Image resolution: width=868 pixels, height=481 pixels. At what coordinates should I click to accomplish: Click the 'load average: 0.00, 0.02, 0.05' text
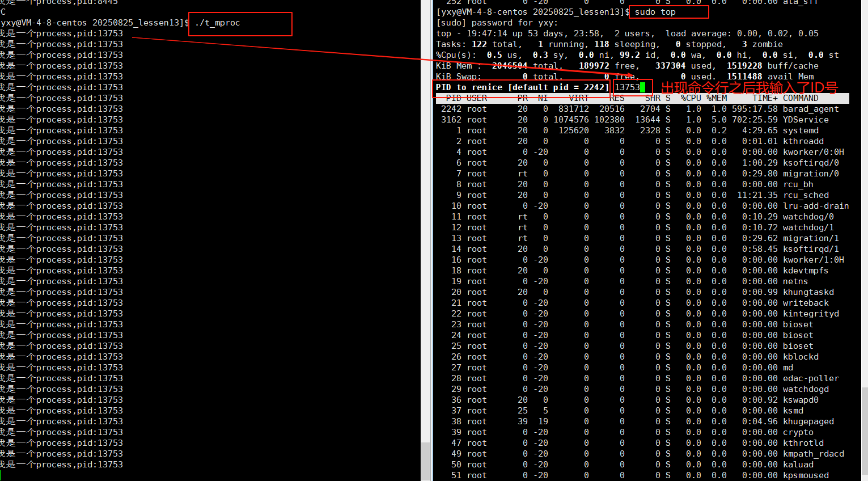tap(742, 33)
